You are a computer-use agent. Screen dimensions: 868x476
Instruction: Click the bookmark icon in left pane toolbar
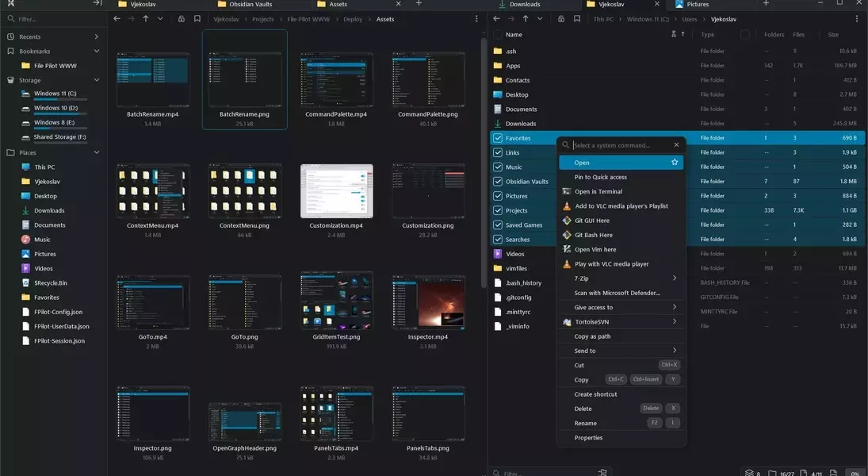(x=197, y=19)
